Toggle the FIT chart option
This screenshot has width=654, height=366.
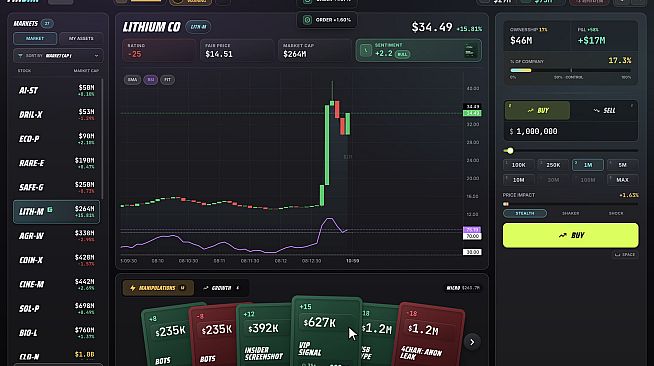(x=167, y=80)
